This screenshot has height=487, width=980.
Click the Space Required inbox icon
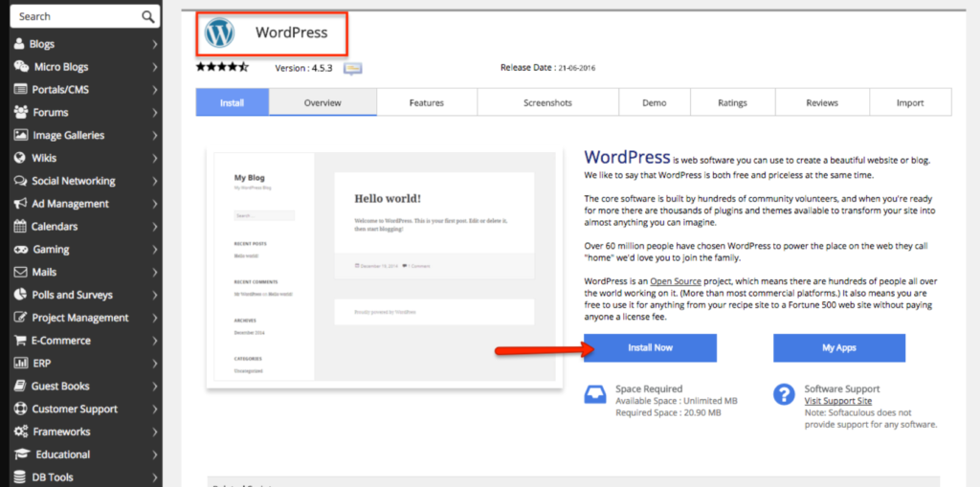pyautogui.click(x=595, y=394)
